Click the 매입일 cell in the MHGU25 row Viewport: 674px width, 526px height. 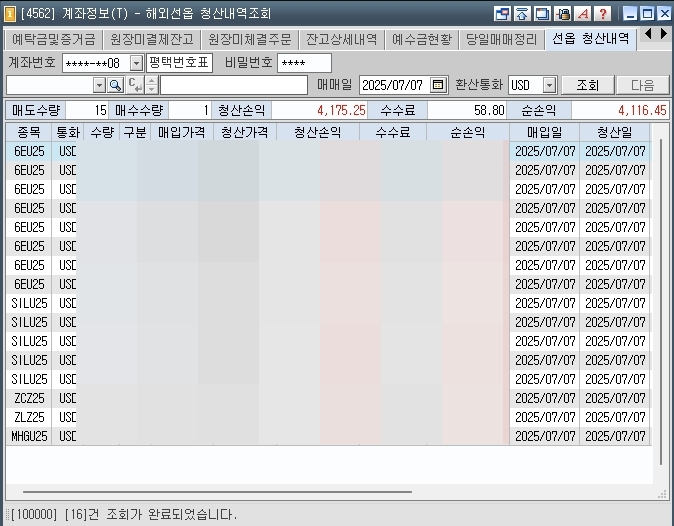tap(545, 436)
